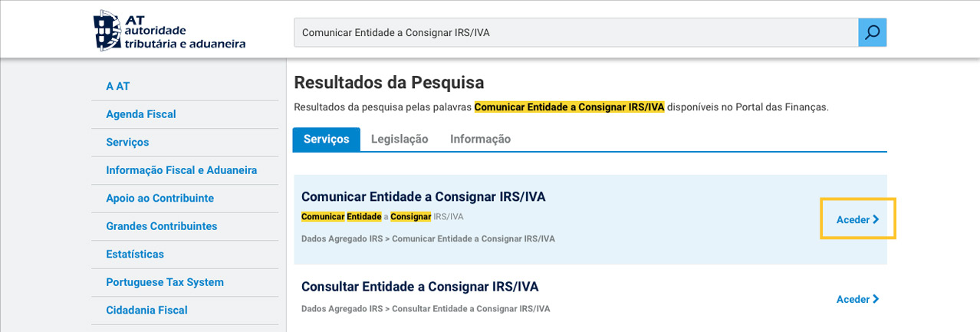This screenshot has width=980, height=332.
Task: Click Aceder for Consultar Entidade a Consignar
Action: [x=857, y=299]
